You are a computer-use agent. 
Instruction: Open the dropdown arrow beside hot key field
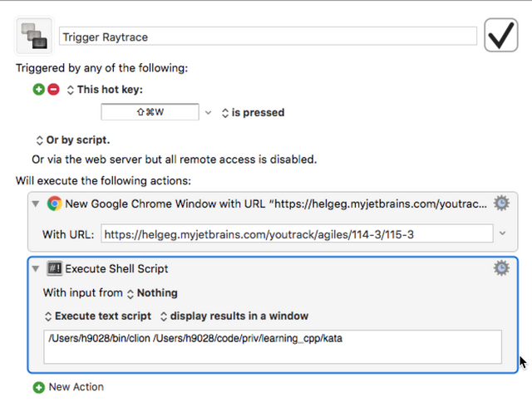(x=209, y=112)
